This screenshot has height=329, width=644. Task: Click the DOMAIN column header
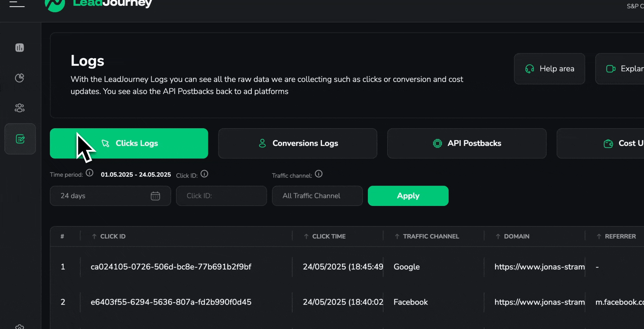point(517,236)
